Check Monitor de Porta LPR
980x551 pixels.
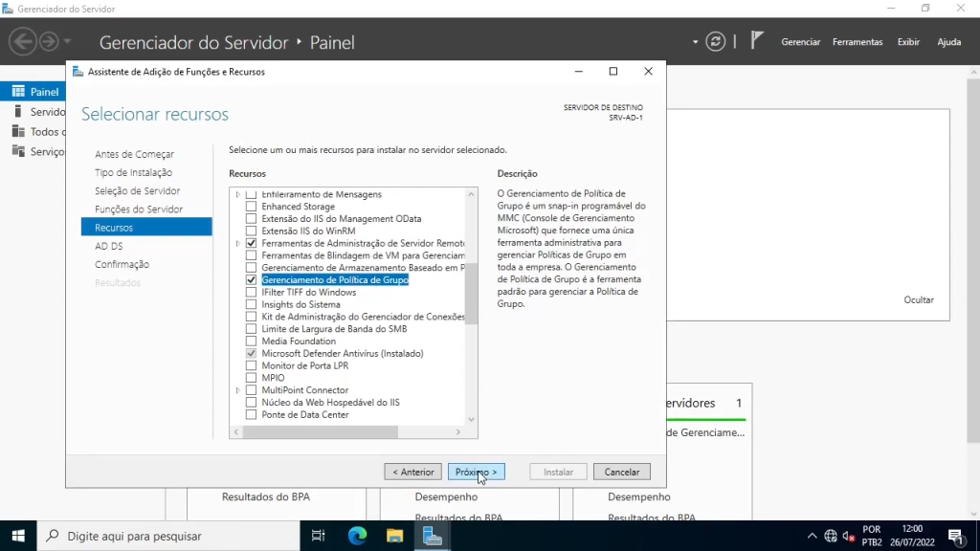pos(252,365)
